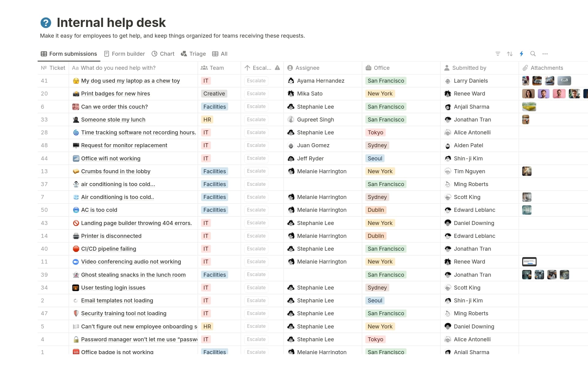Image resolution: width=588 pixels, height=367 pixels.
Task: Open the search icon
Action: tap(533, 54)
